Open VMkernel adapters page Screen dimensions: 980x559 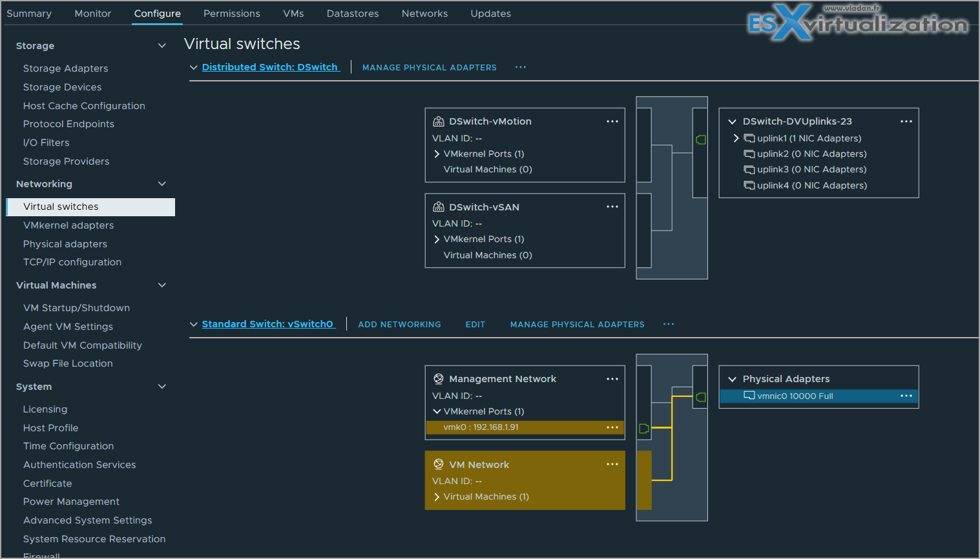coord(68,225)
